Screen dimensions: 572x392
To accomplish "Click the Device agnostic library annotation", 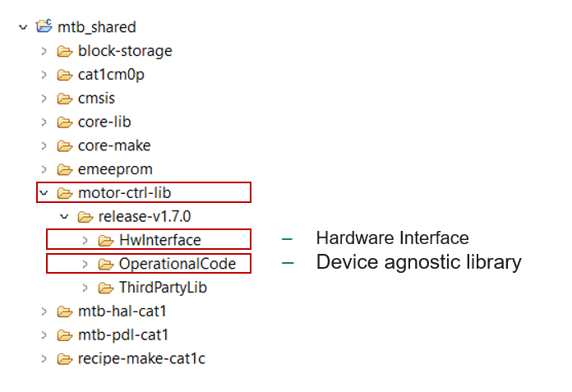I will pos(418,263).
